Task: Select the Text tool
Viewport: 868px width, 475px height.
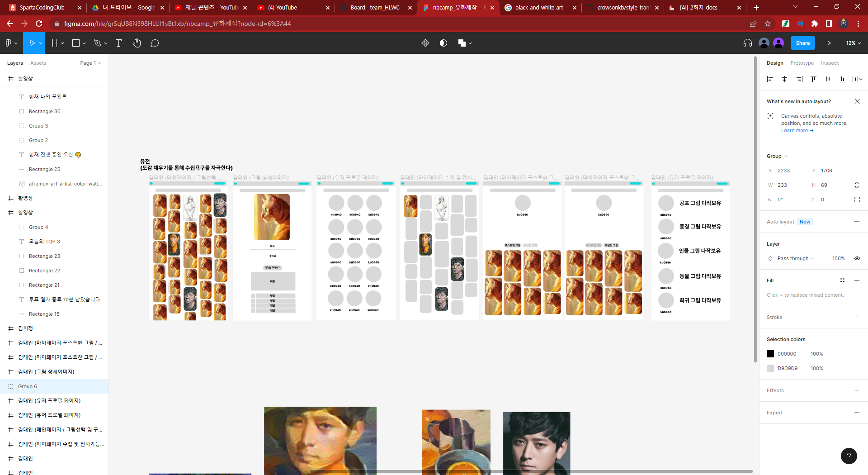Action: coord(119,43)
